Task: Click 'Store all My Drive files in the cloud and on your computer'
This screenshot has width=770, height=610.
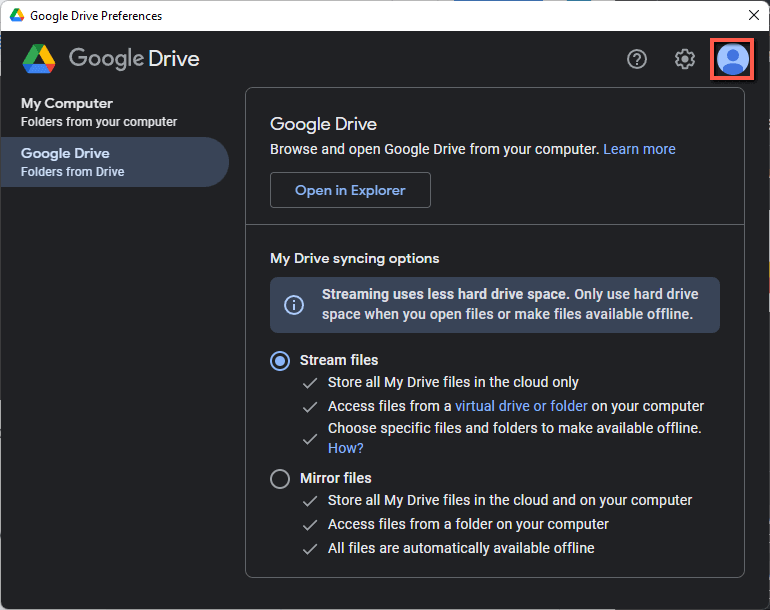Action: 510,500
